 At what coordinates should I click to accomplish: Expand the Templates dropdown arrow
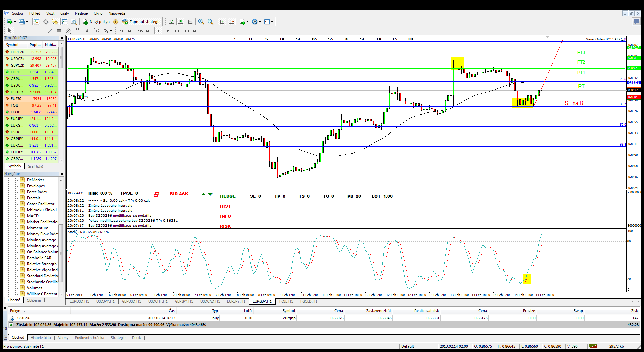(272, 22)
